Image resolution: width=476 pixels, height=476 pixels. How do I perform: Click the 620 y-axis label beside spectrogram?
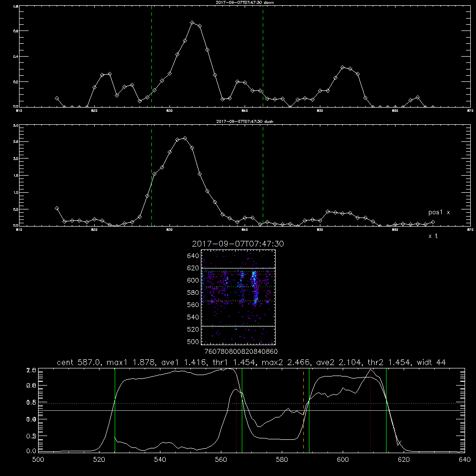coord(193,268)
